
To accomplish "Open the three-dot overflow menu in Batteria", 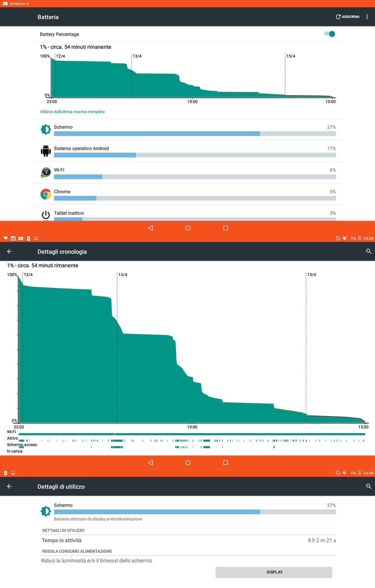I will click(367, 17).
